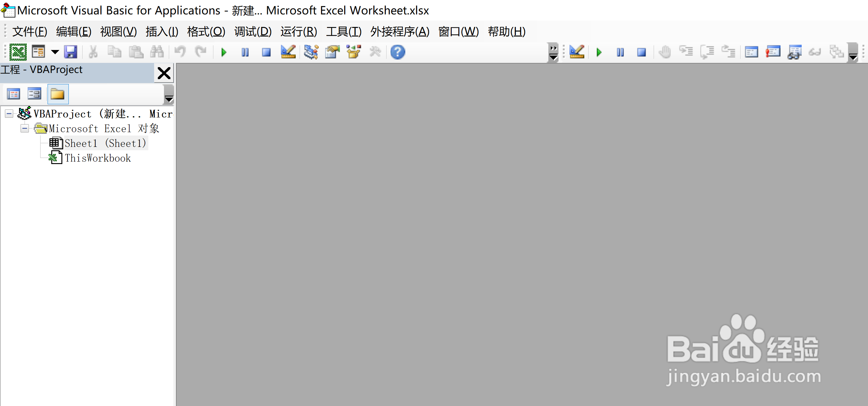This screenshot has height=406, width=868.
Task: Select Sheet1 (Sheet1) in project tree
Action: click(105, 144)
